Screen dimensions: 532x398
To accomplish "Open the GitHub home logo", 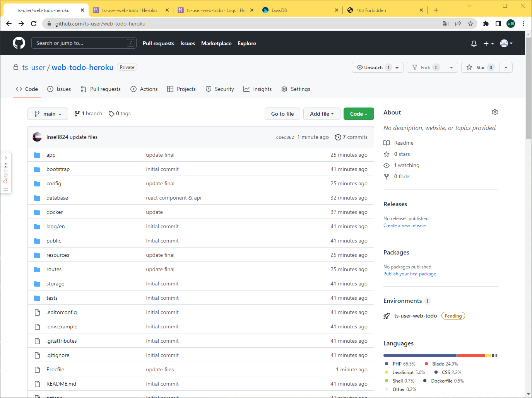I will [19, 43].
